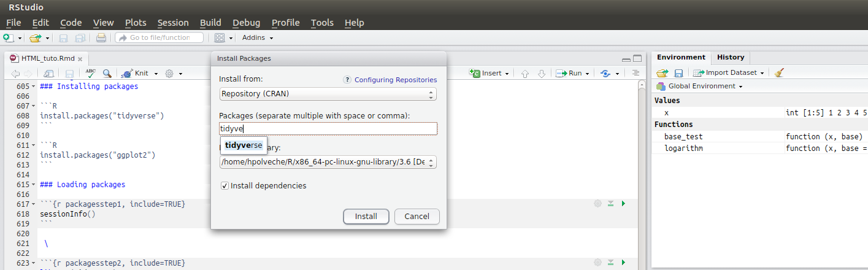
Task: Open the Global Environment dropdown
Action: pos(699,86)
